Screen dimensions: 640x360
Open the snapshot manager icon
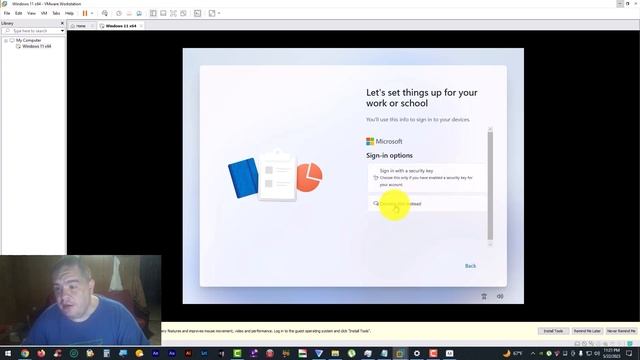(x=139, y=13)
